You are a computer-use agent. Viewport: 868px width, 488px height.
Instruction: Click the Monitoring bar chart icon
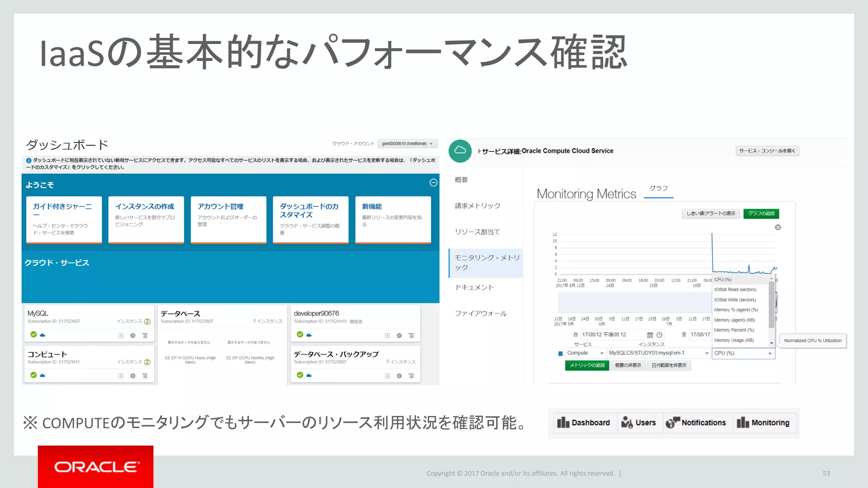point(743,422)
